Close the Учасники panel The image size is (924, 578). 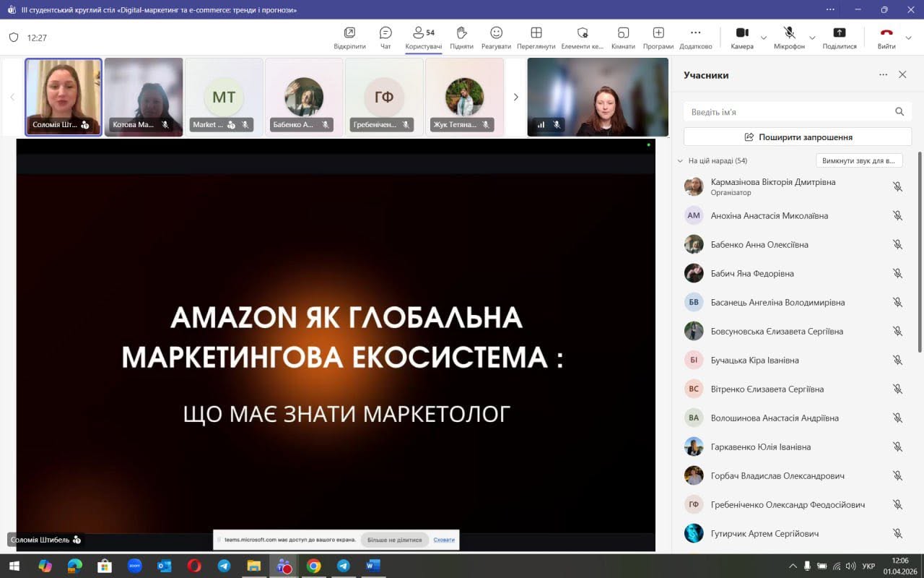coord(902,74)
